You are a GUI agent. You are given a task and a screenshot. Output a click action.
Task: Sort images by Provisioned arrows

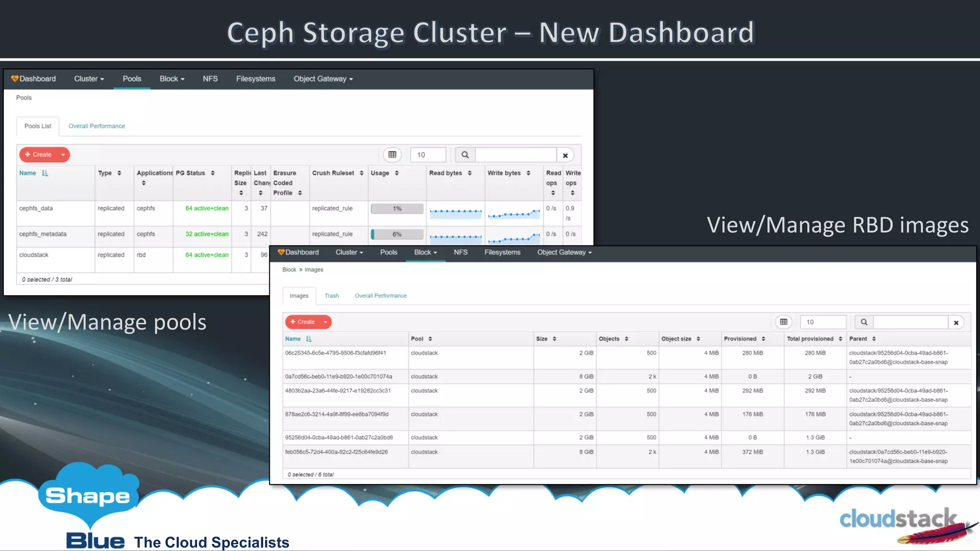pos(763,339)
